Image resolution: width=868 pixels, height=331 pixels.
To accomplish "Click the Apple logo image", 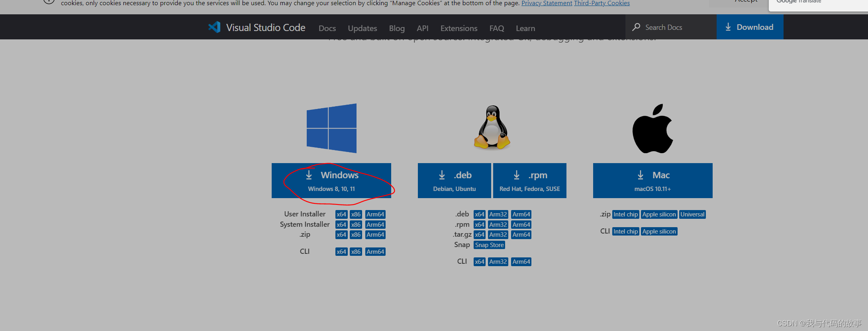I will pos(652,129).
